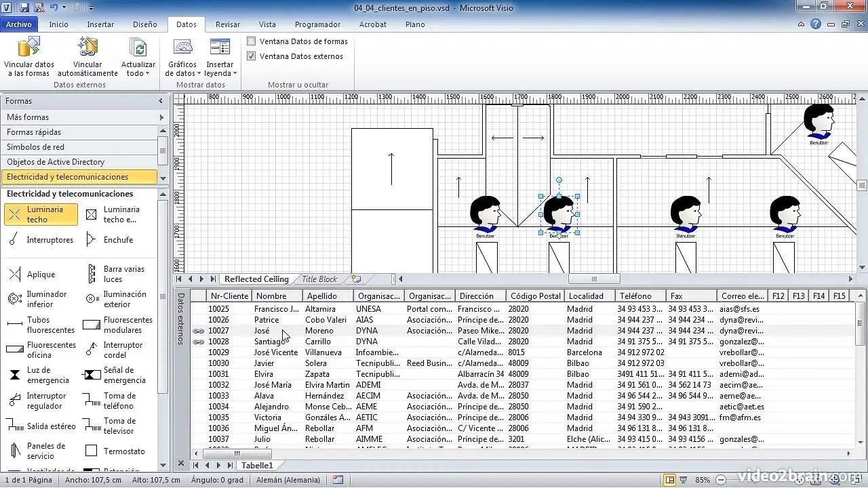Select the Electricidad y telecomunicaciones stencil
This screenshot has height=488, width=868.
click(79, 177)
